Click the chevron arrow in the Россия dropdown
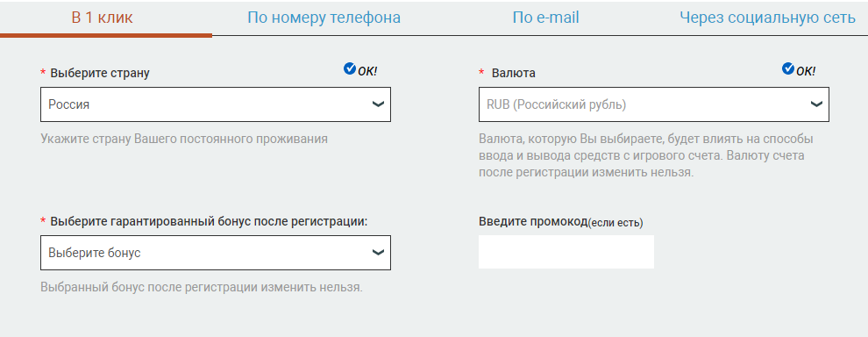 pos(378,104)
